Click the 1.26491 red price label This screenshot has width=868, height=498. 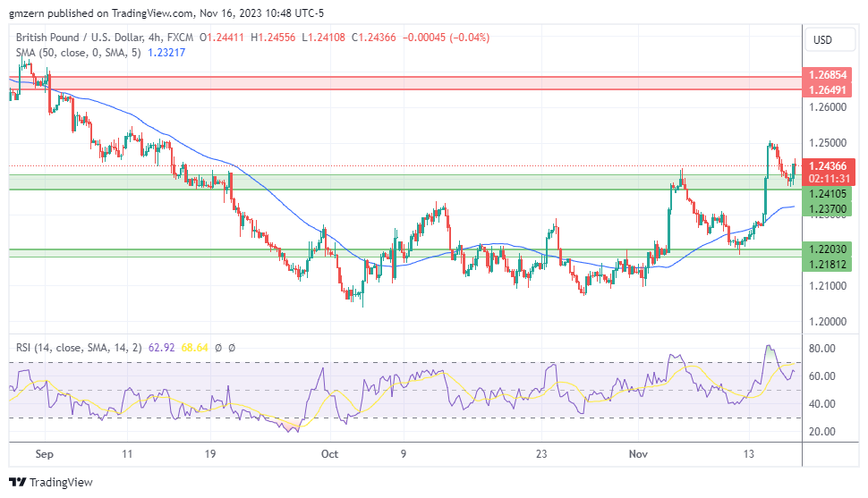(828, 89)
